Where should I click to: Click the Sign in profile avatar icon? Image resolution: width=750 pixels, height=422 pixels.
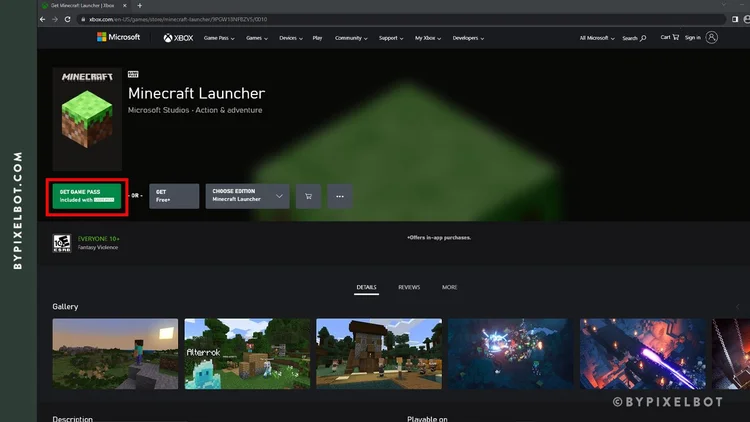coord(712,37)
